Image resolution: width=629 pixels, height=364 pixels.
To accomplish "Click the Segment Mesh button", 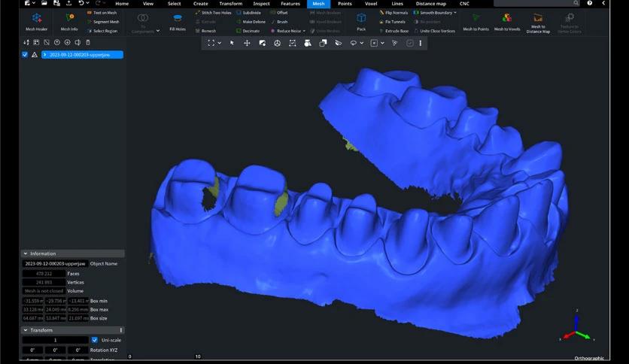I will [103, 22].
